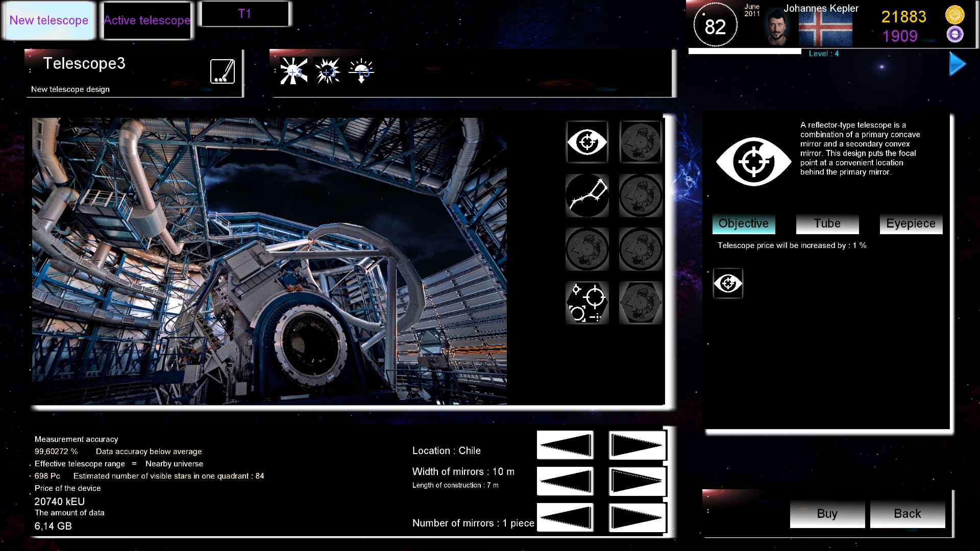980x551 pixels.
Task: Click the Back button
Action: click(907, 514)
